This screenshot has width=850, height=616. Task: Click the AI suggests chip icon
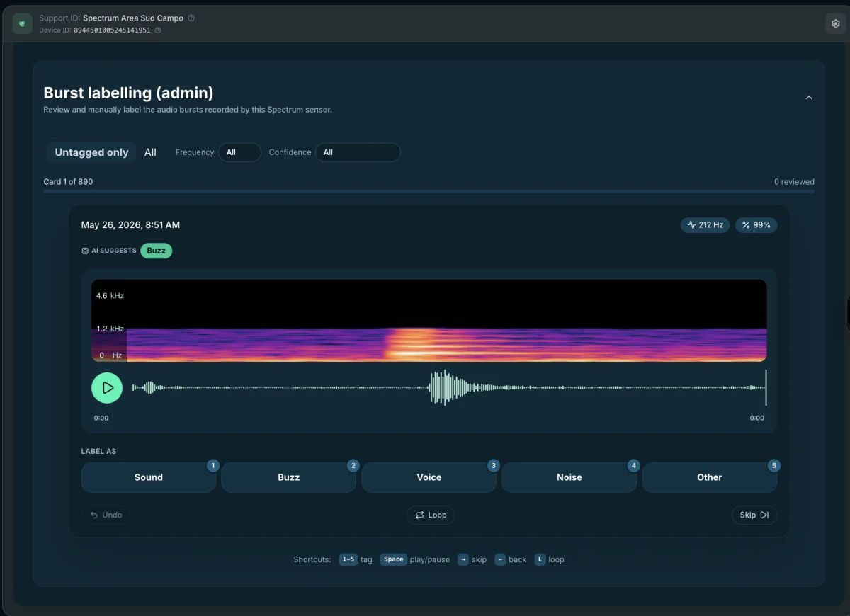click(85, 251)
